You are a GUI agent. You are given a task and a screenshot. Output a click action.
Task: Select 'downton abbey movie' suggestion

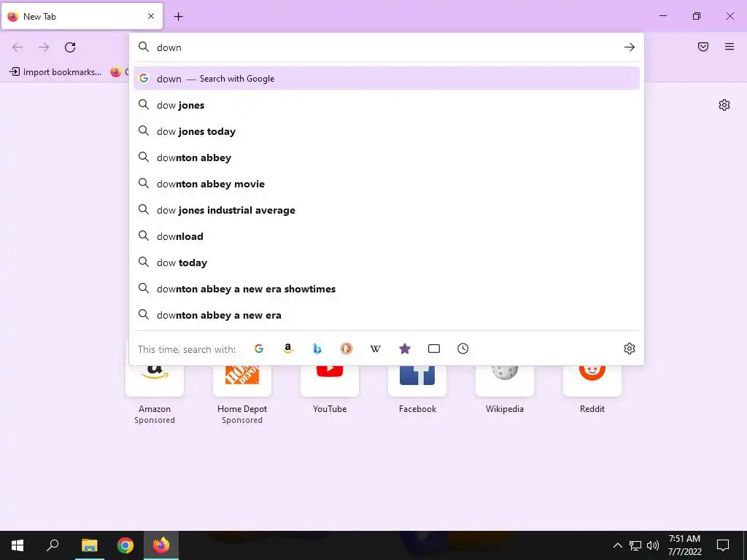click(x=387, y=183)
